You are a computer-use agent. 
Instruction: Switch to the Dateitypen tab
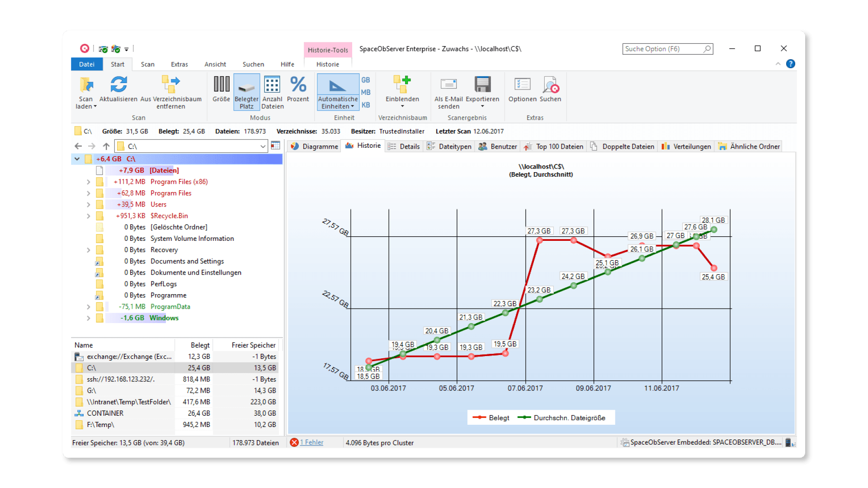[449, 146]
